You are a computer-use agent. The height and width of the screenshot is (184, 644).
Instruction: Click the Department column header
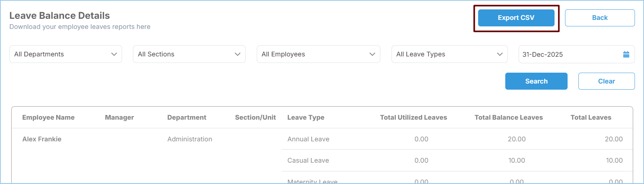tap(187, 117)
